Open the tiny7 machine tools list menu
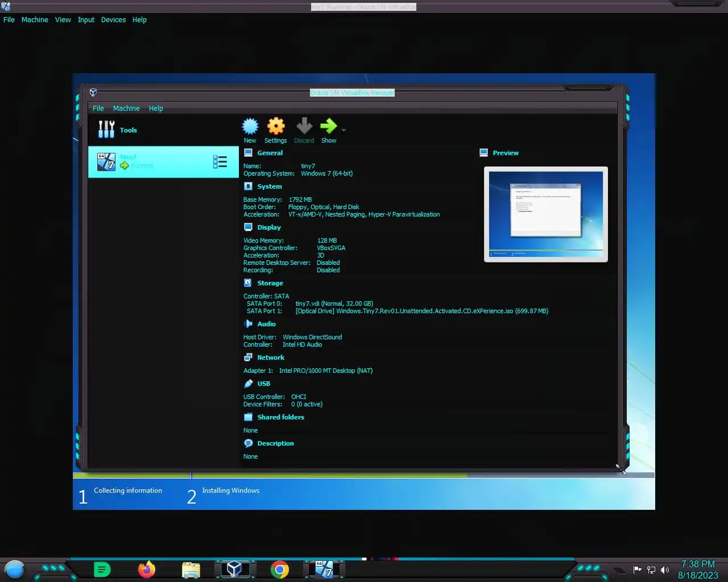This screenshot has width=728, height=582. tap(220, 162)
